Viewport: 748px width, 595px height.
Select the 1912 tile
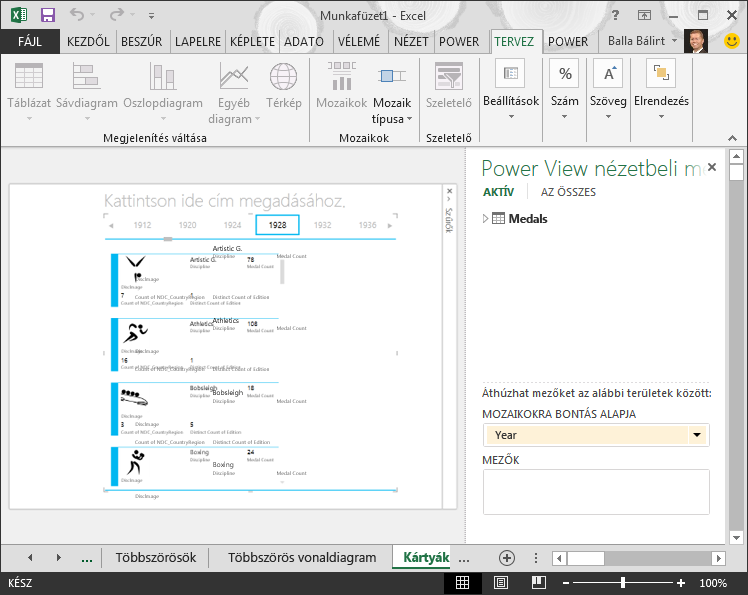tap(142, 225)
